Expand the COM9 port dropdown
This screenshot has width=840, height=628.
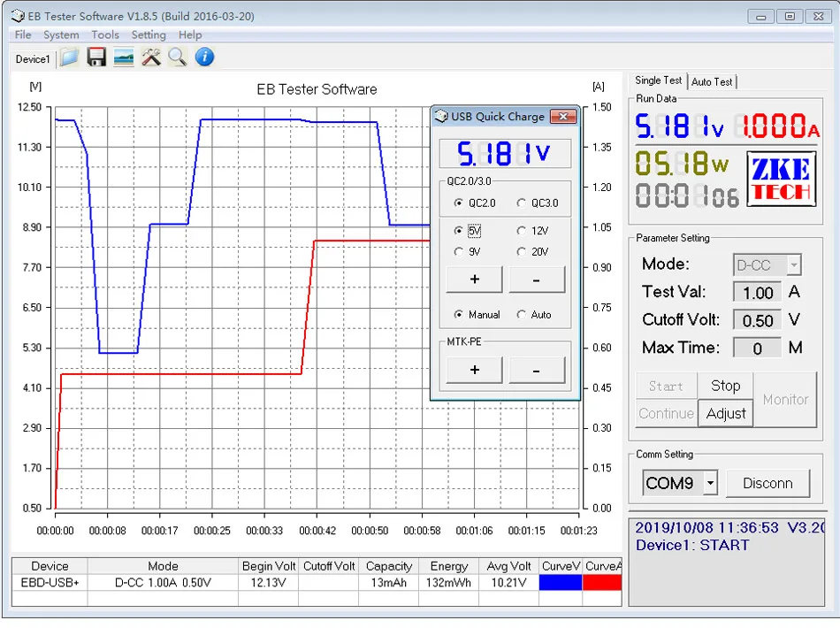(710, 483)
